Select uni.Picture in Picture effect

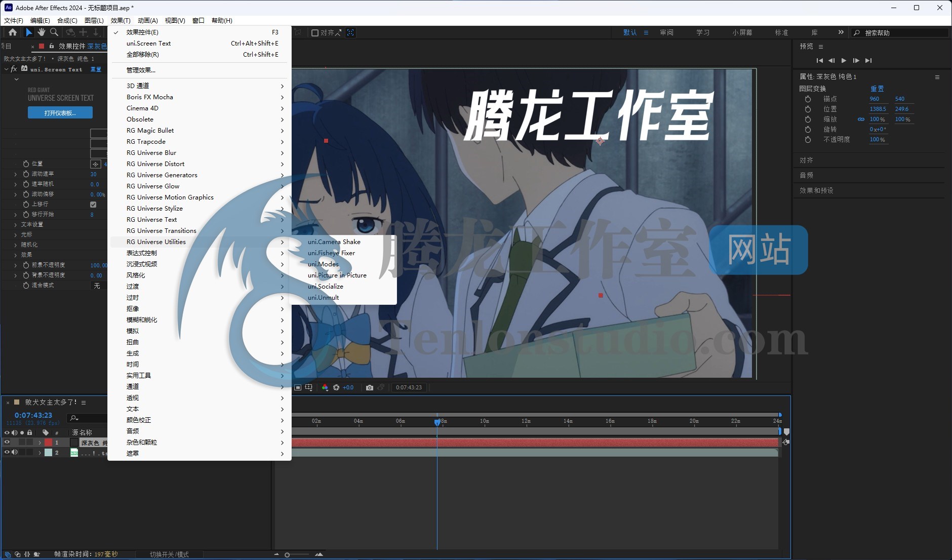pos(337,275)
